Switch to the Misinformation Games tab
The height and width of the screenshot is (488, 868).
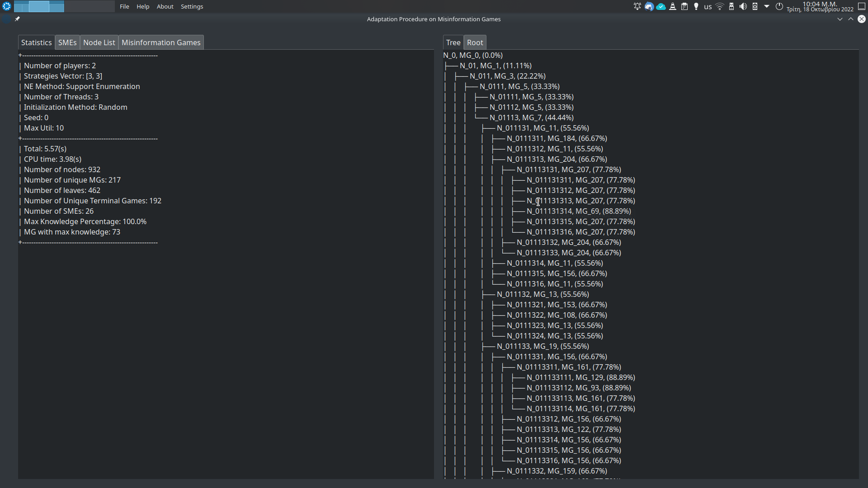(x=161, y=42)
